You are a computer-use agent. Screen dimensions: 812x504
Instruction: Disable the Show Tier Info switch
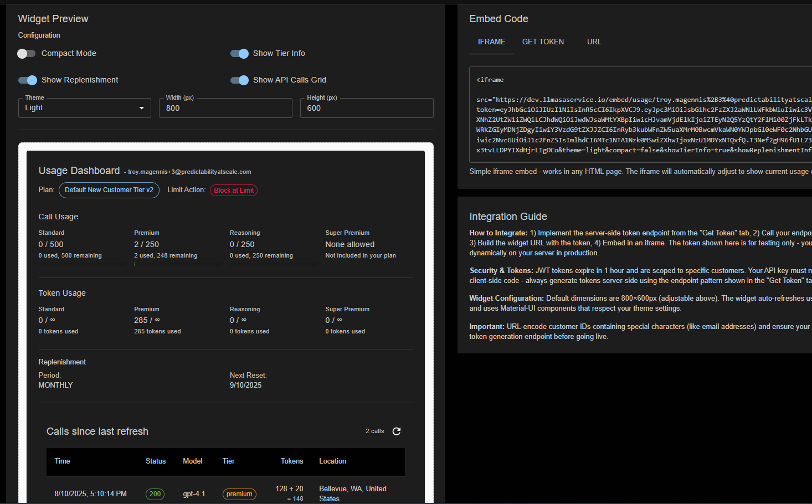pyautogui.click(x=239, y=54)
